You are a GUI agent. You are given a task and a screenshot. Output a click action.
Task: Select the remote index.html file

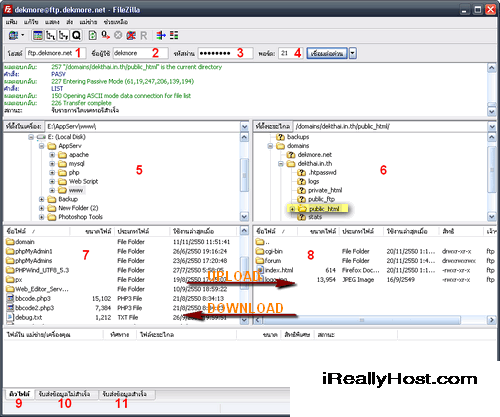coord(279,270)
